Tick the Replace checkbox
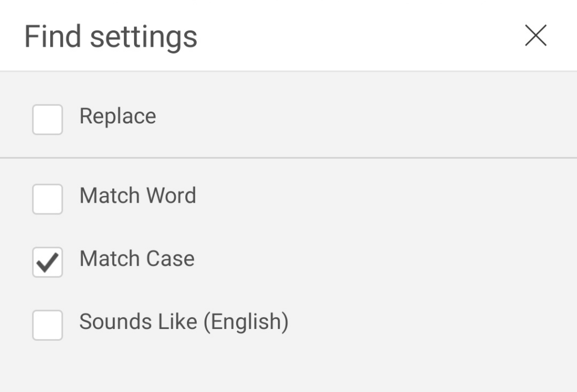Image resolution: width=577 pixels, height=392 pixels. [47, 119]
